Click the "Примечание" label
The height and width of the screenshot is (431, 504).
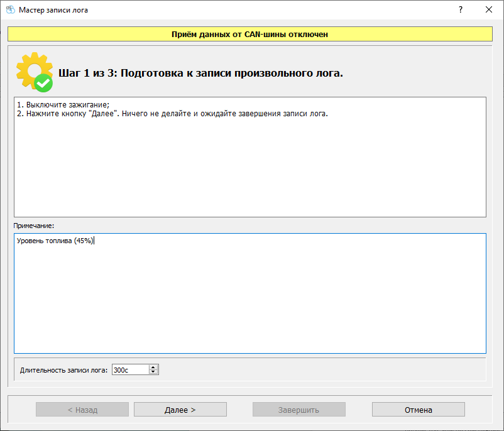34,225
